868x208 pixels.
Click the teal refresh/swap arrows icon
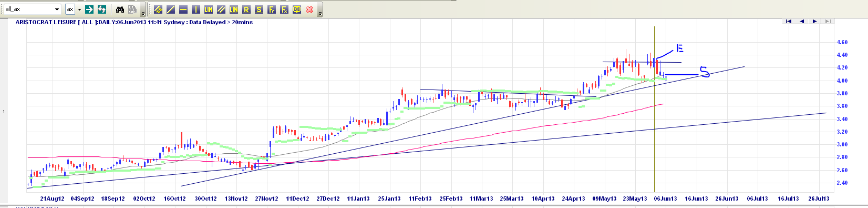(102, 9)
